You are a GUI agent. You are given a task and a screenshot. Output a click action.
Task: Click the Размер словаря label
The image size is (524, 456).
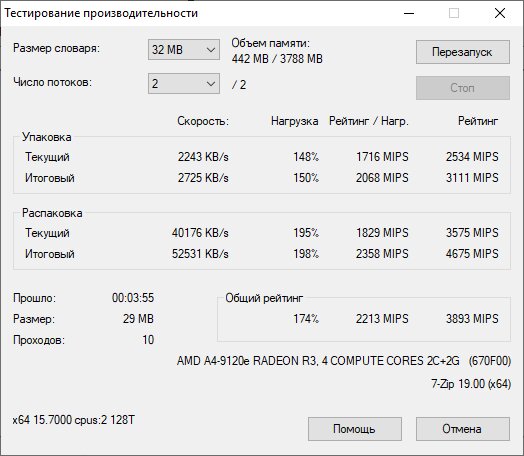tap(56, 48)
